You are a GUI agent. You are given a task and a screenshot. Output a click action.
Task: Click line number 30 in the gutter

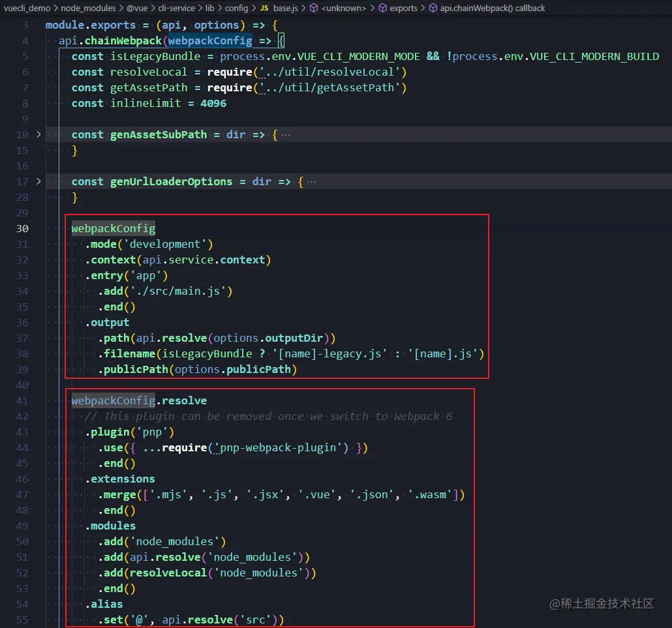22,229
